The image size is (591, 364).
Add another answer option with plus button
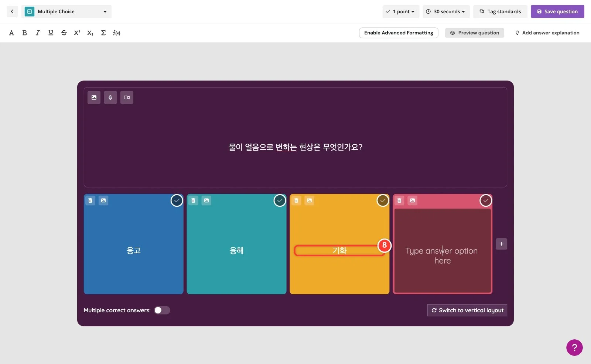[x=501, y=244]
